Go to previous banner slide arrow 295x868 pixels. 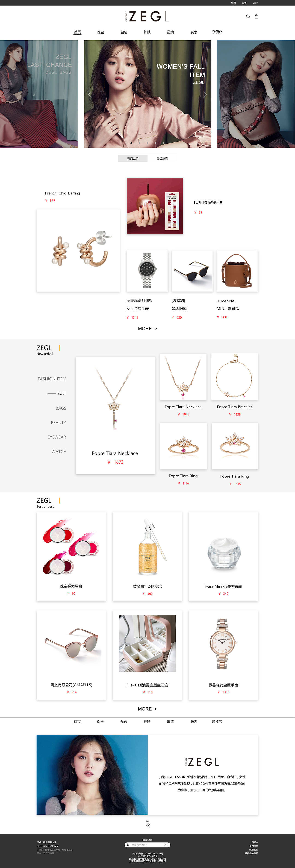[x=90, y=94]
